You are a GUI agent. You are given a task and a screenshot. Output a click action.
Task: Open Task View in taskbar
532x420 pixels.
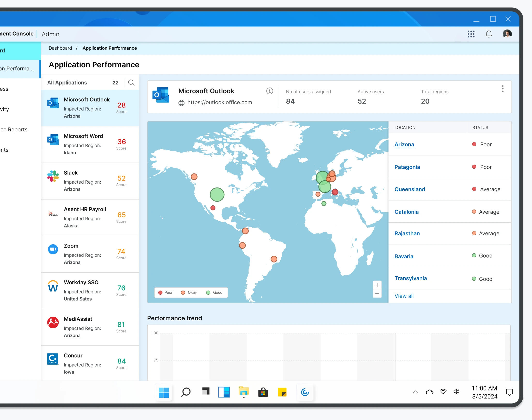[206, 391]
